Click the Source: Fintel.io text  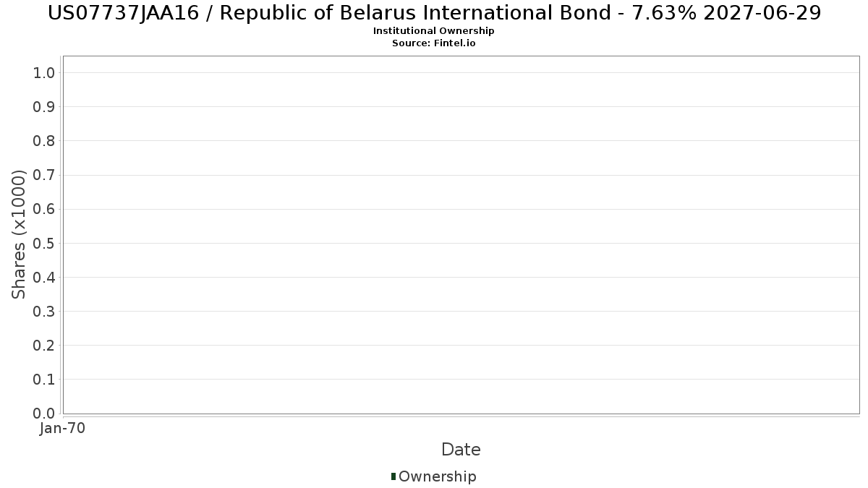click(x=433, y=43)
